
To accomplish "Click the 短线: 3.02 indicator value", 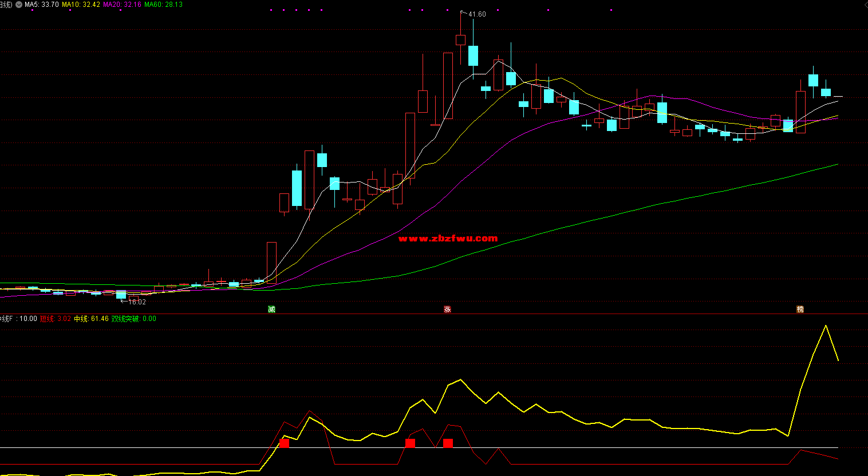I will 56,319.
